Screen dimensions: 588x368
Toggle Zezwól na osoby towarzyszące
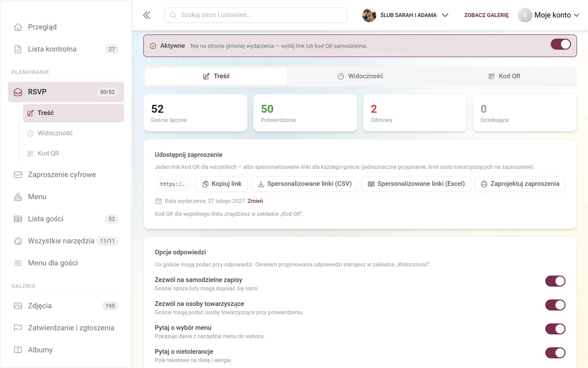555,305
